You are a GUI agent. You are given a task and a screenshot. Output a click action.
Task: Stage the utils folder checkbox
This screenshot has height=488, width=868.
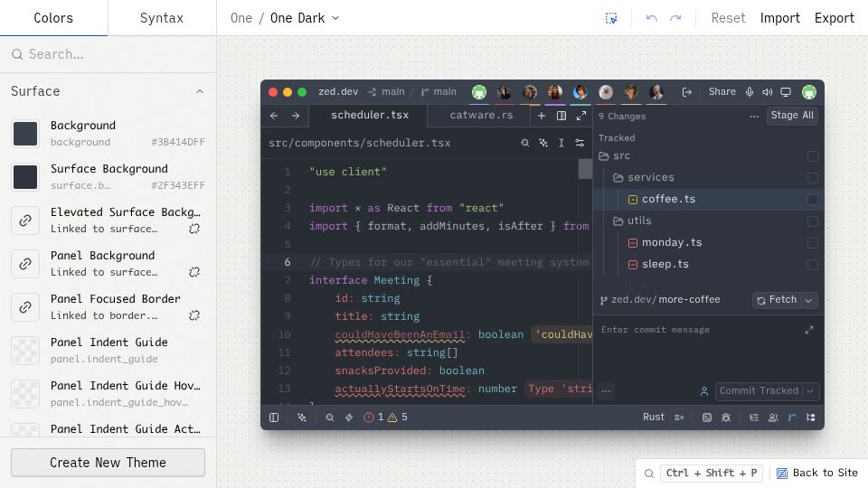point(813,221)
